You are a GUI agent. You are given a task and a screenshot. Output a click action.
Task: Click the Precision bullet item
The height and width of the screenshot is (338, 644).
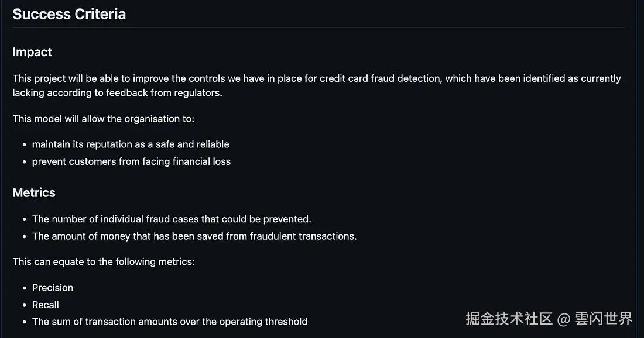click(x=53, y=288)
